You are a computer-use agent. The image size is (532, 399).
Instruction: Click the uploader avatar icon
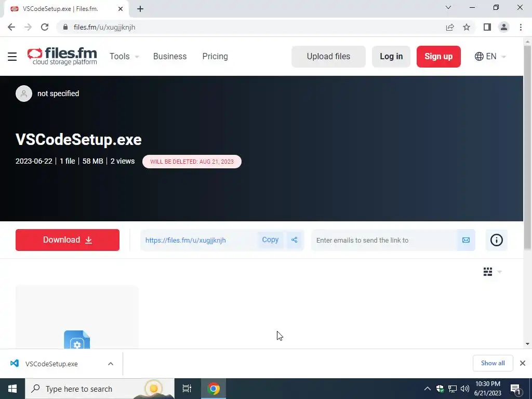(24, 94)
